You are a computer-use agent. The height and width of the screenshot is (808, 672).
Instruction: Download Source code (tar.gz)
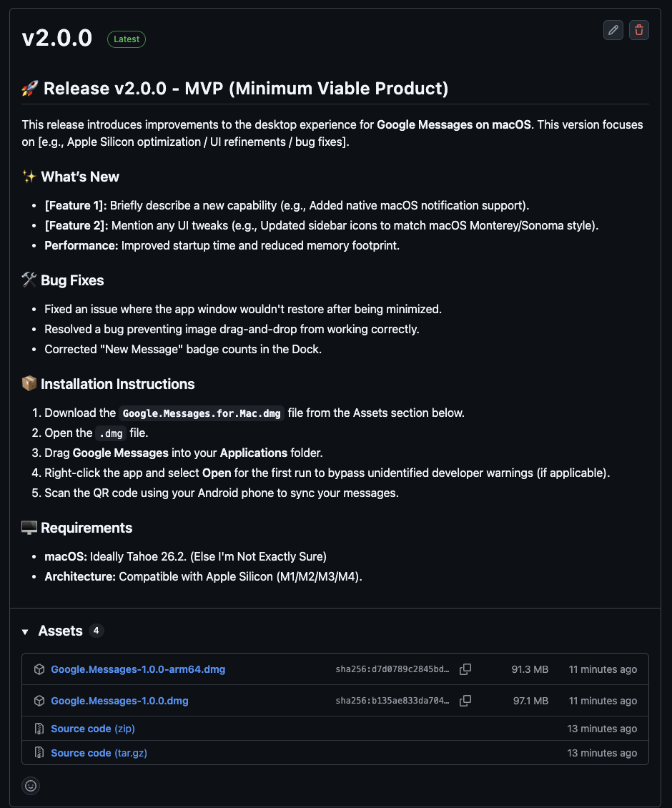coord(99,753)
